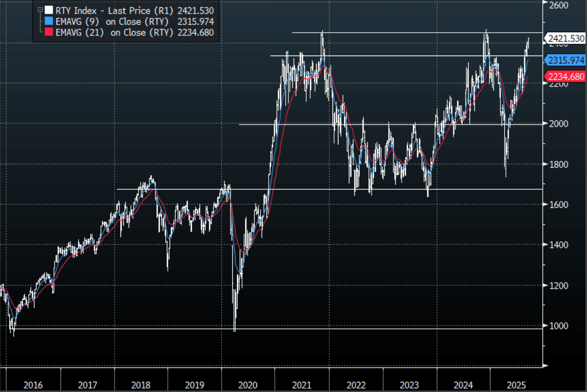Click the red EMAVG (21) legend swatch
Image resolution: width=587 pixels, height=392 pixels.
click(x=49, y=32)
